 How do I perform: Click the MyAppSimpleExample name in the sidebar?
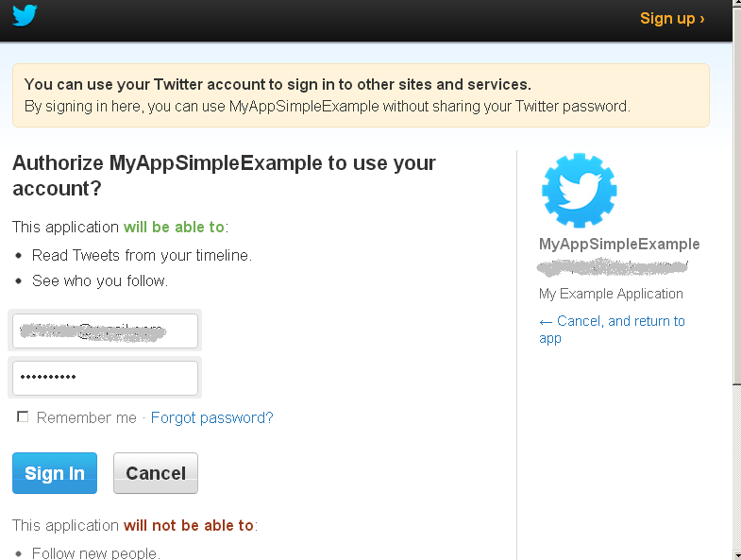[619, 244]
